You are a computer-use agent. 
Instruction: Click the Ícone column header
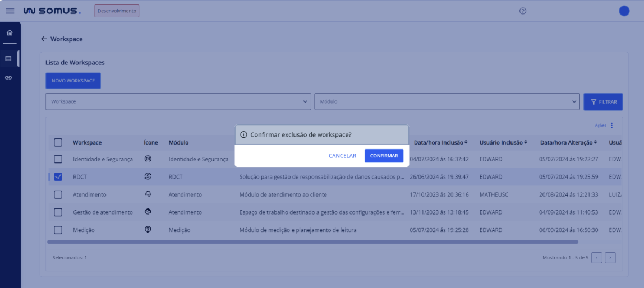click(x=151, y=142)
